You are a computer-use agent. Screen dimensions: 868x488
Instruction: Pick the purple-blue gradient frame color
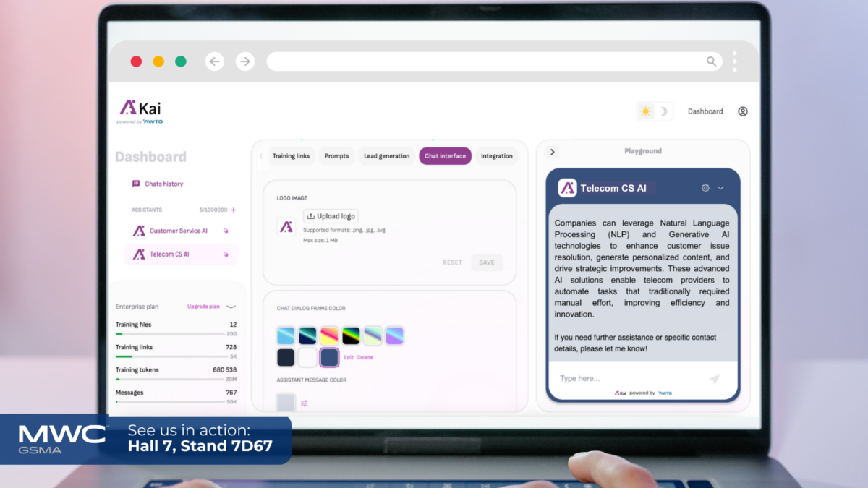point(394,336)
